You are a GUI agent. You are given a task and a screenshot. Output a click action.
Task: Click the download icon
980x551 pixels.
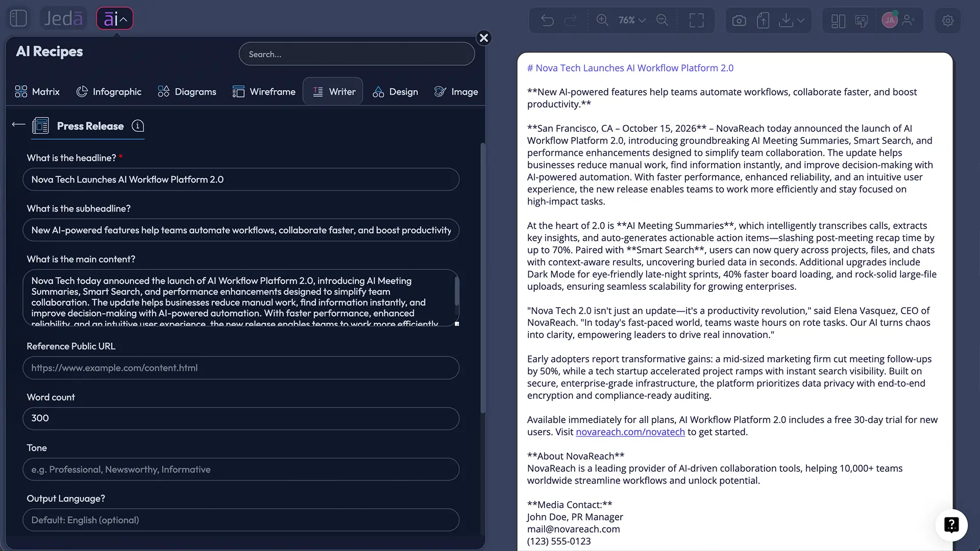pos(786,20)
